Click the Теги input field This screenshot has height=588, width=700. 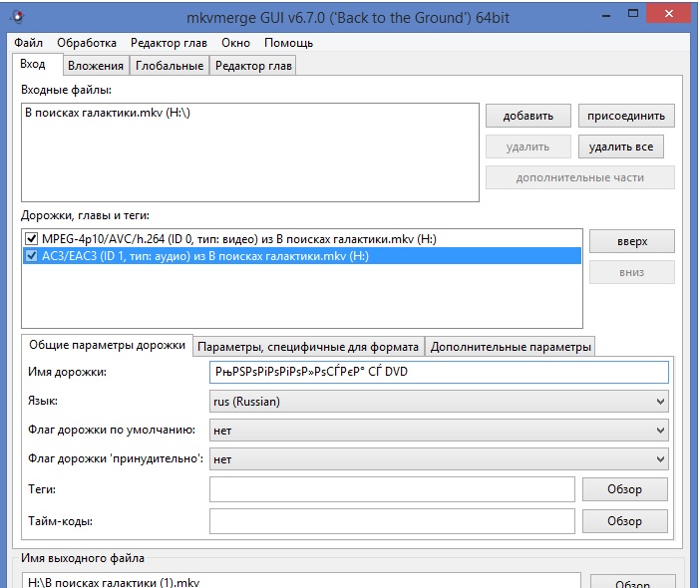[x=392, y=489]
